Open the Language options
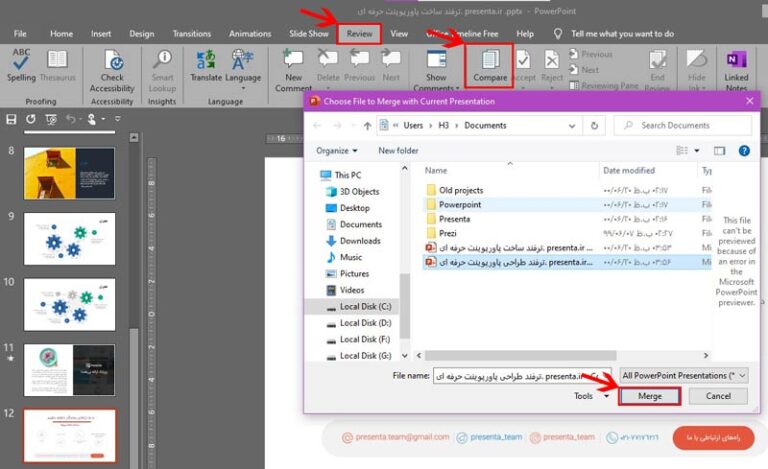Screen dimensions: 768x469 pos(243,69)
